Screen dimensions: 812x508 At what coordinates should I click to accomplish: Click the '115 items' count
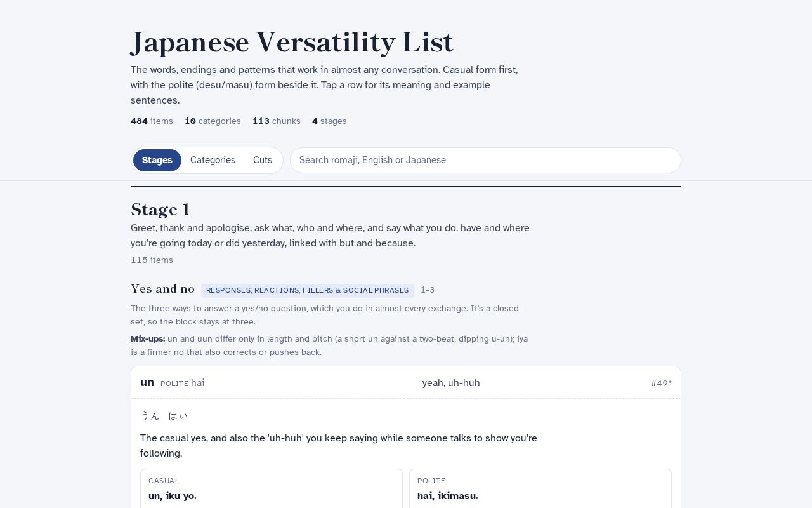click(x=152, y=260)
